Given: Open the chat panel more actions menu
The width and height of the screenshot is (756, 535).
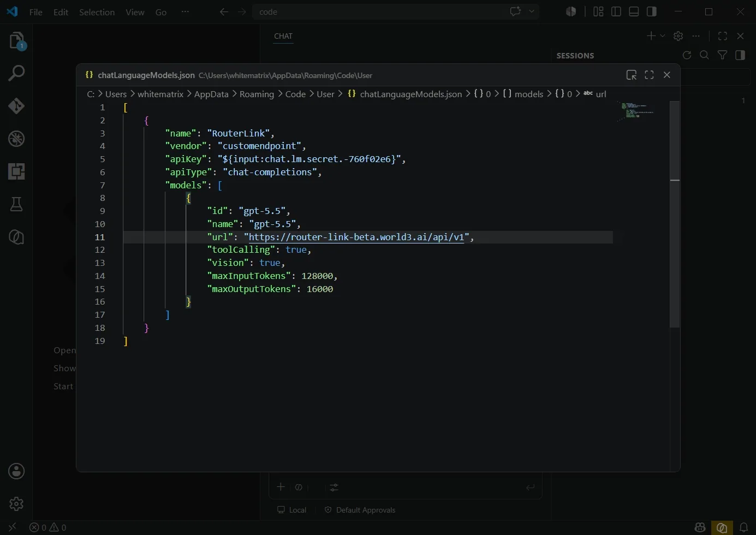Looking at the screenshot, I should click(x=695, y=36).
